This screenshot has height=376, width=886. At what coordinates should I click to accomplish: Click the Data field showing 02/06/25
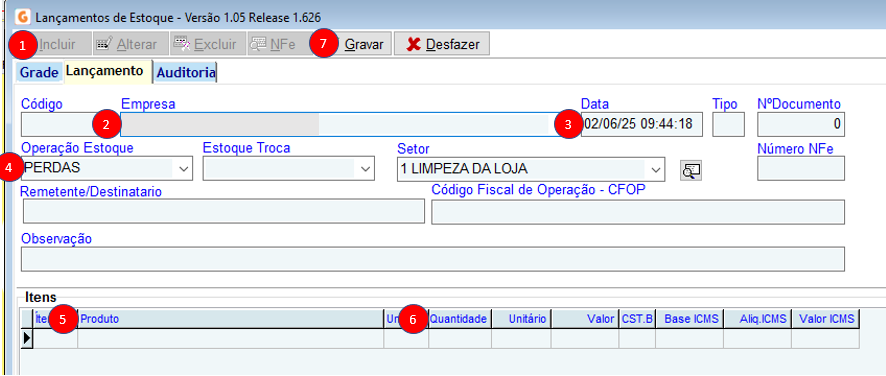642,125
